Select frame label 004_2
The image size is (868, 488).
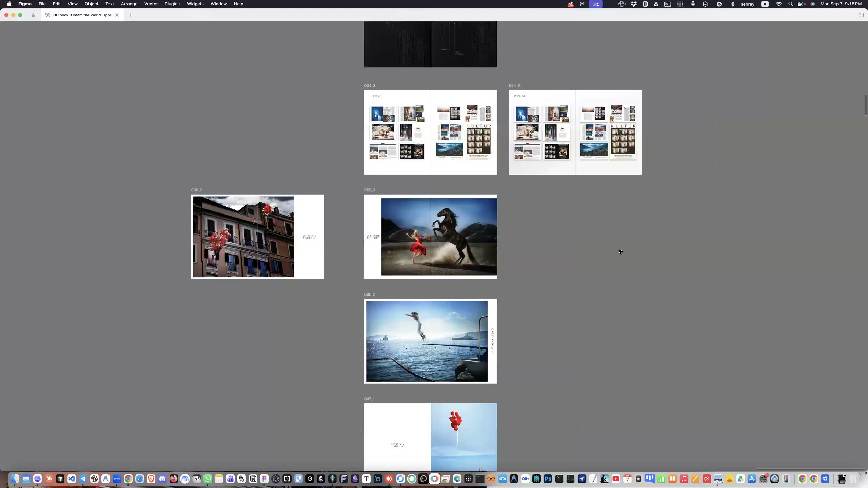[370, 86]
